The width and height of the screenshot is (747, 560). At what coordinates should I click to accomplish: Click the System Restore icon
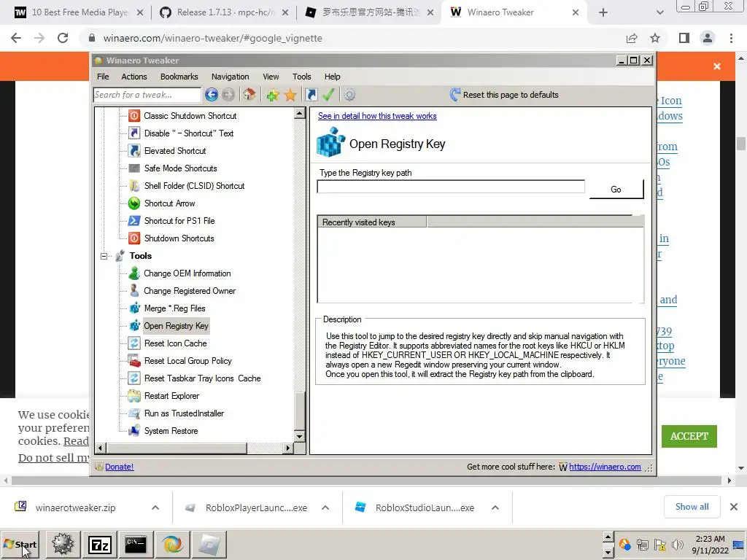point(134,431)
